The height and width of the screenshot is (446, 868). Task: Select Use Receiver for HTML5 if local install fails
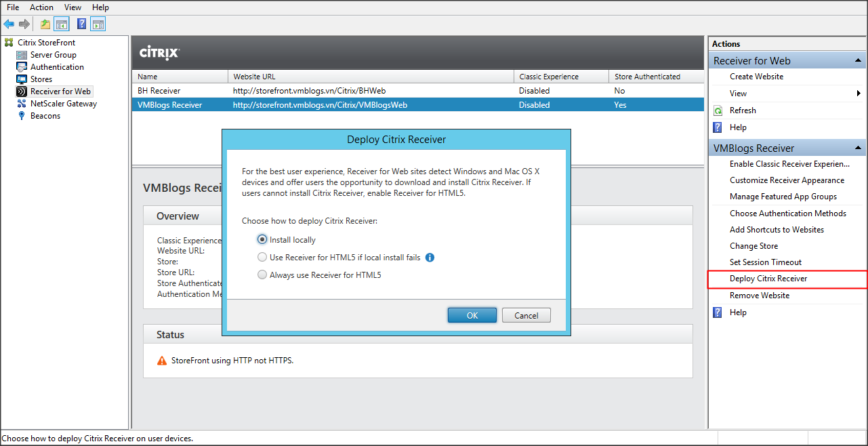(x=262, y=258)
